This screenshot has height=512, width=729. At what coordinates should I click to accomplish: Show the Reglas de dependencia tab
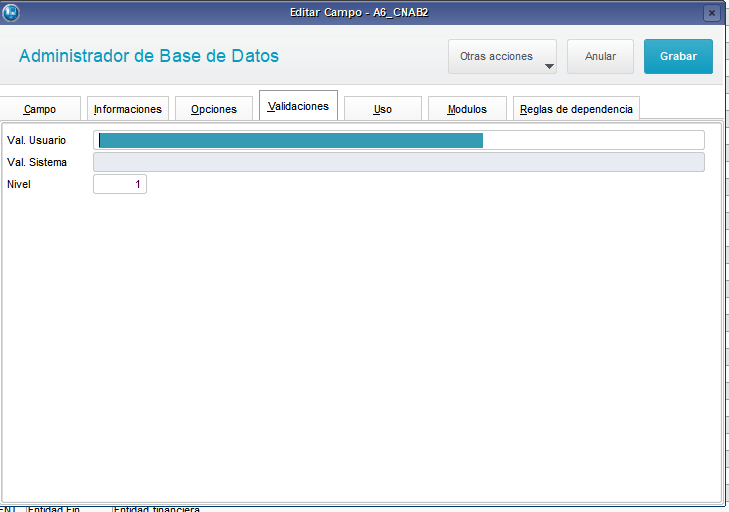[x=576, y=109]
